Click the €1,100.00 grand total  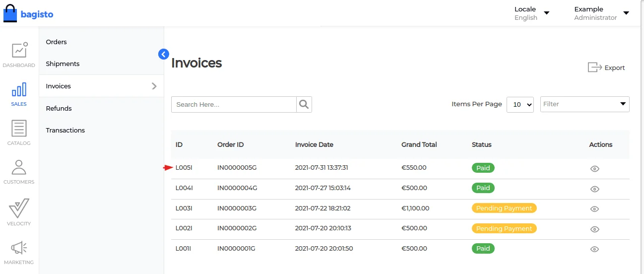(415, 208)
